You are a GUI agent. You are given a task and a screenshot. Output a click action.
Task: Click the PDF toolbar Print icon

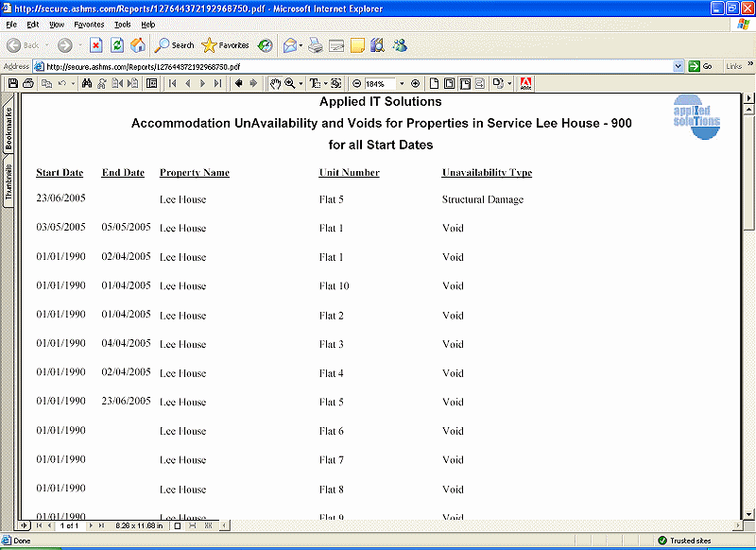28,84
